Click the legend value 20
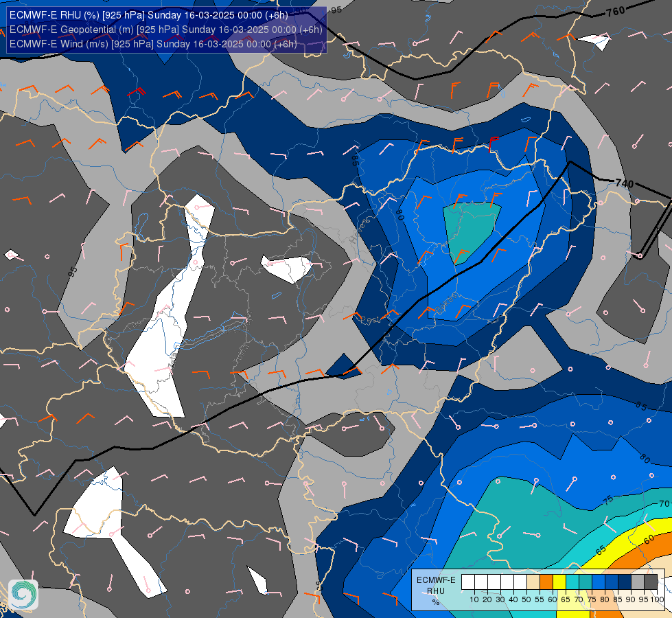 [487, 599]
